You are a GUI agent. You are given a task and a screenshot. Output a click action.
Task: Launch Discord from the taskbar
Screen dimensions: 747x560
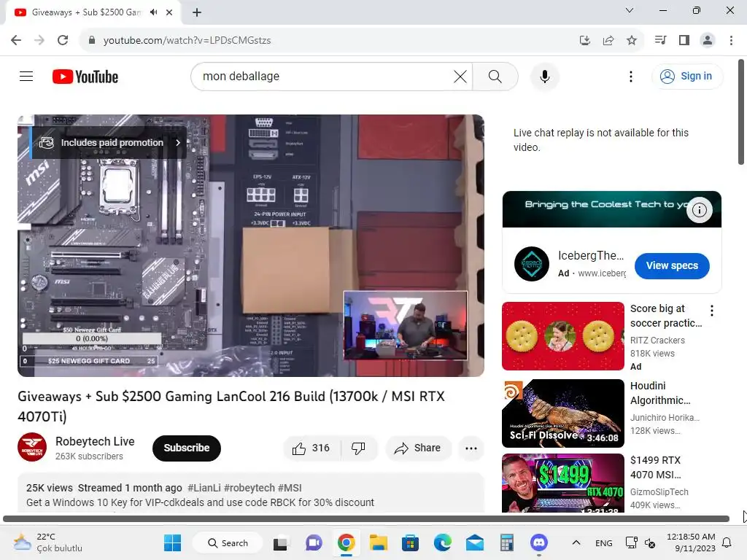539,542
